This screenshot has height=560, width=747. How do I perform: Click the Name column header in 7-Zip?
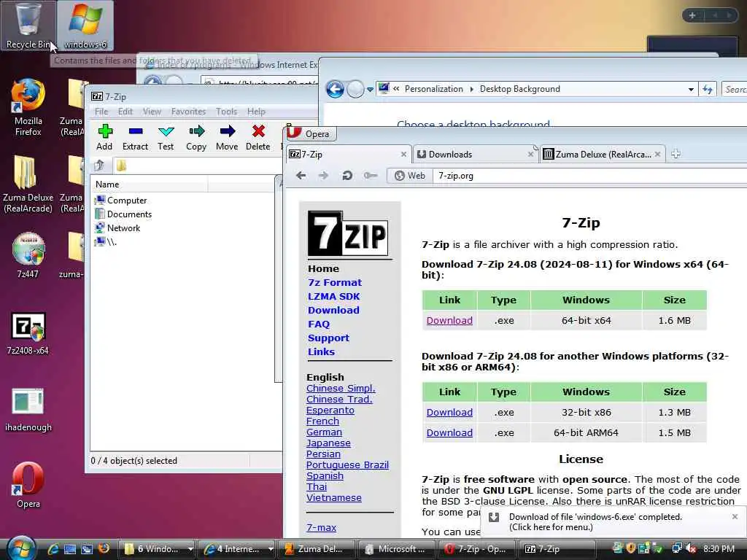tap(150, 184)
